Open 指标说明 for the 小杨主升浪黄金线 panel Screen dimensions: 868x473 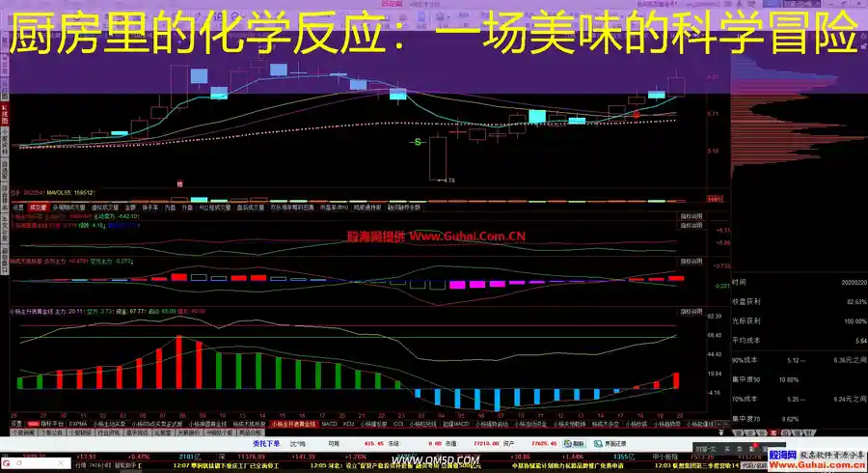(691, 311)
